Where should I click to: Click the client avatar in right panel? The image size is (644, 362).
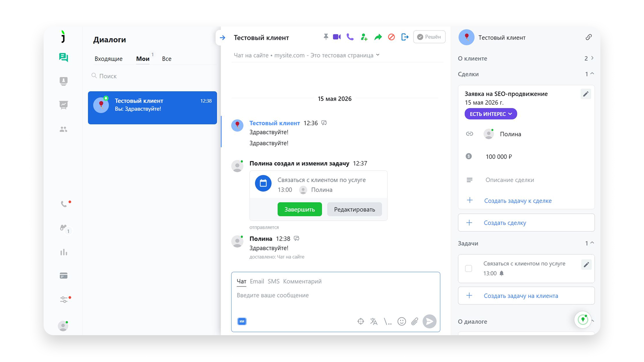pos(466,37)
